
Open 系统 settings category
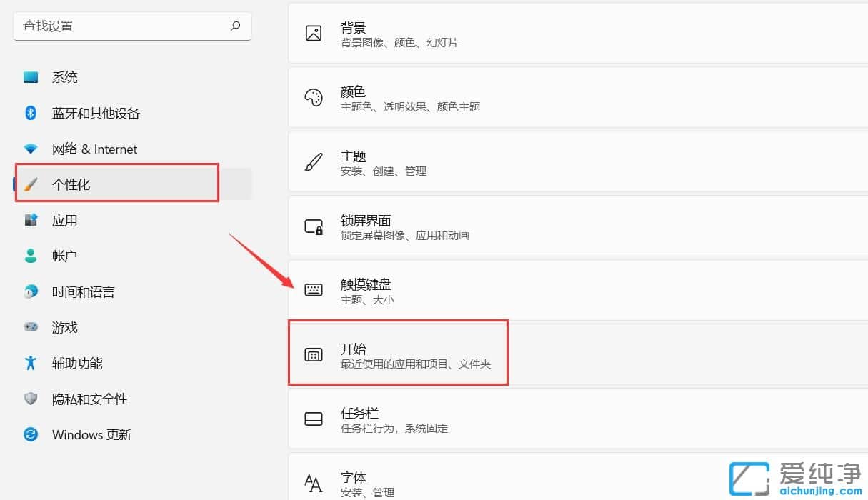pos(133,77)
